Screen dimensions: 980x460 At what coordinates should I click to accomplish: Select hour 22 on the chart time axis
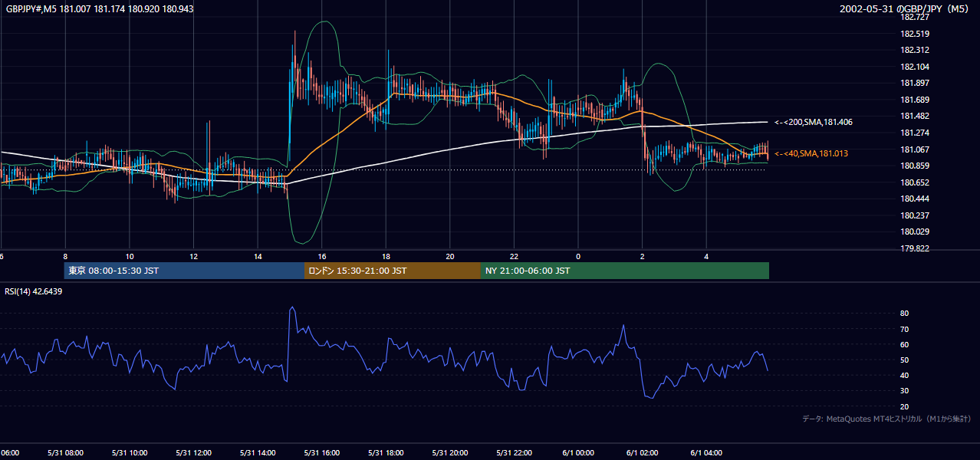[515, 256]
